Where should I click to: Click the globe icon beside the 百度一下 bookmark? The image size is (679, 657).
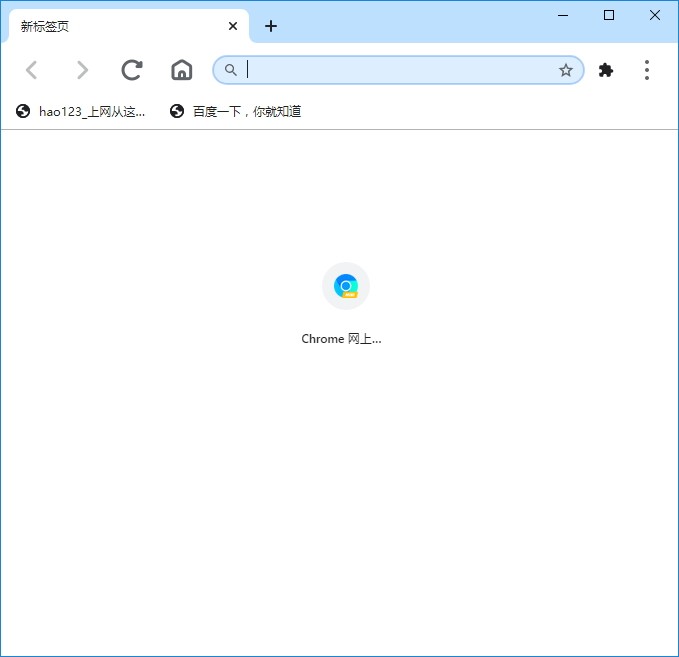point(177,111)
